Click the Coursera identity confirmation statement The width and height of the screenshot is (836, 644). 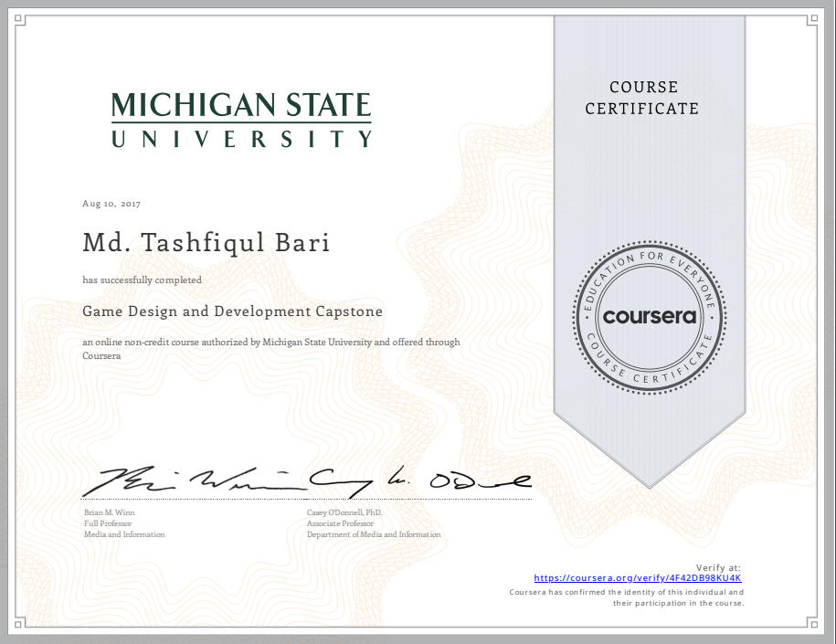point(627,597)
